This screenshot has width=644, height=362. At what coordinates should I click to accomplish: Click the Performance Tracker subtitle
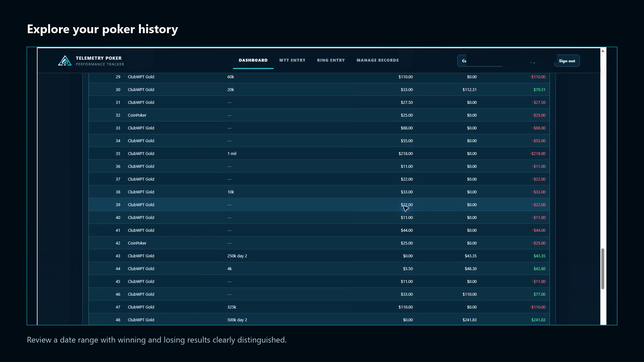pyautogui.click(x=100, y=64)
